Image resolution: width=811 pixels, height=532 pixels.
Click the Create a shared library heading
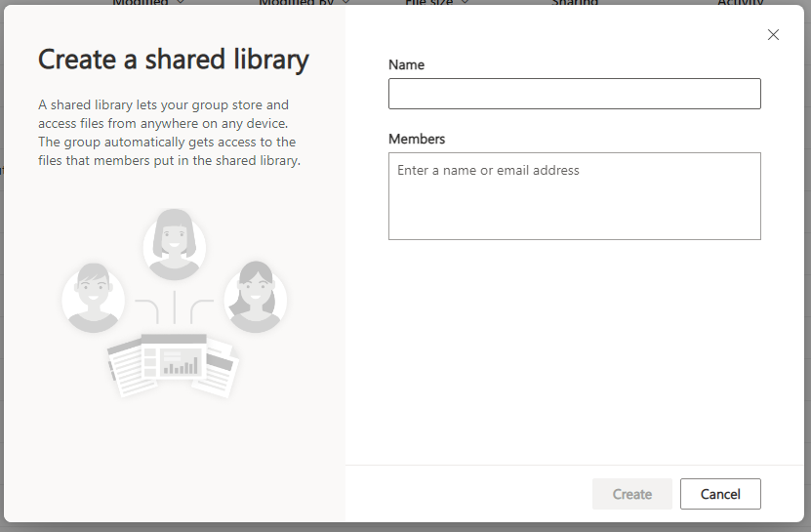tap(174, 60)
